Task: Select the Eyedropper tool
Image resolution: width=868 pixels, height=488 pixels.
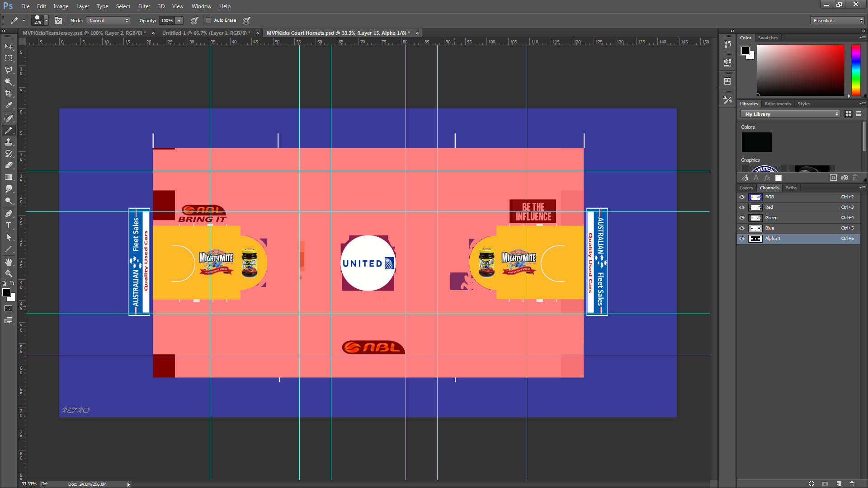Action: [x=9, y=105]
